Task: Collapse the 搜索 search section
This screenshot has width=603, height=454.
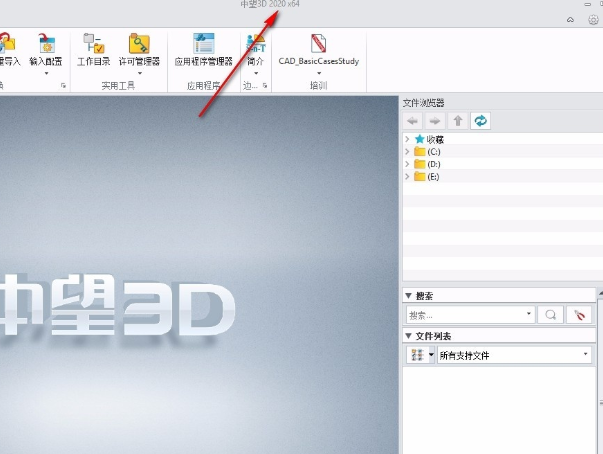Action: tap(408, 296)
